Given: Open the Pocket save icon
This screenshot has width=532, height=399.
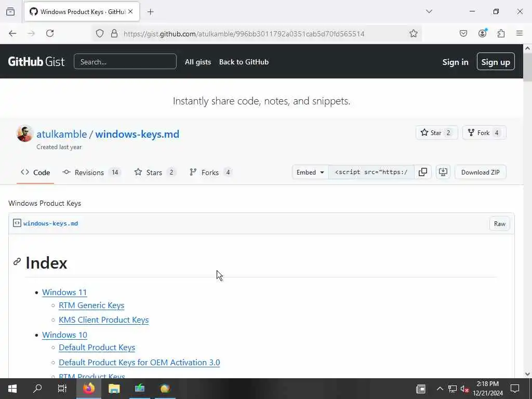Looking at the screenshot, I should tap(463, 33).
